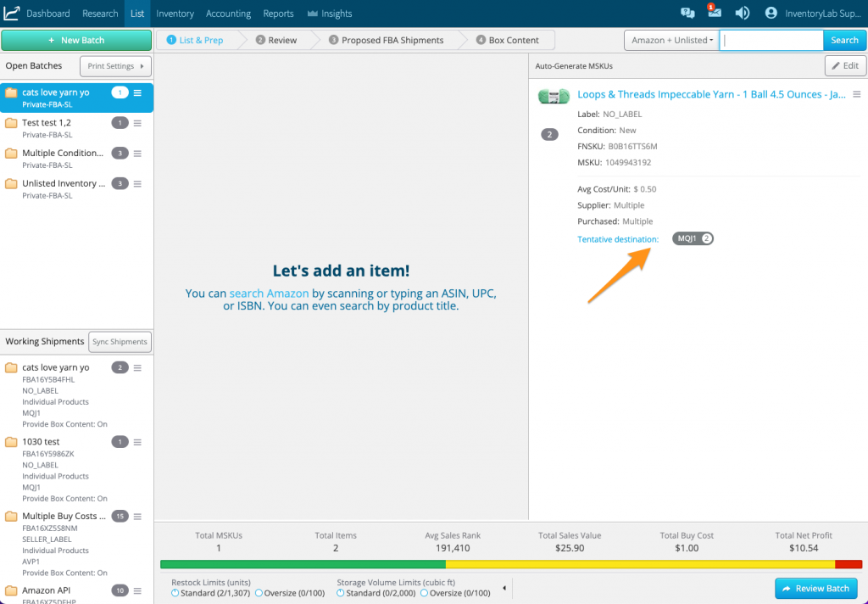Open menu for working shipment 'cats love yarn yo'
The image size is (868, 604).
pyautogui.click(x=137, y=368)
